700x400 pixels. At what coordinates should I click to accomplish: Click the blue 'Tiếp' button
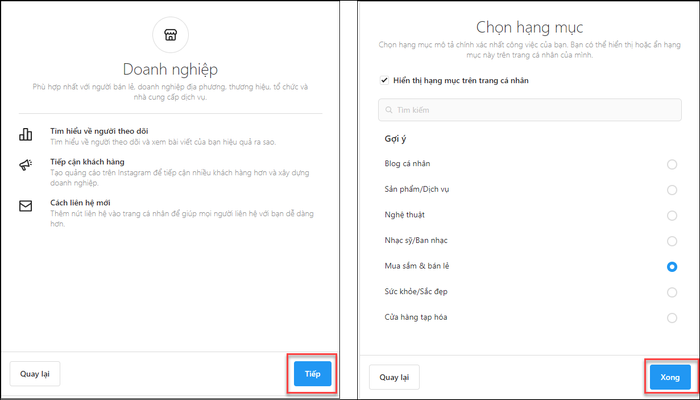pyautogui.click(x=312, y=374)
